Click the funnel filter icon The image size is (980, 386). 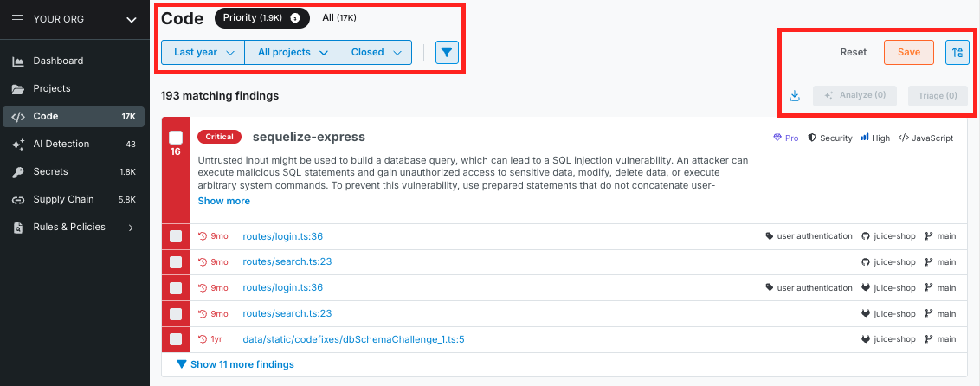[446, 52]
